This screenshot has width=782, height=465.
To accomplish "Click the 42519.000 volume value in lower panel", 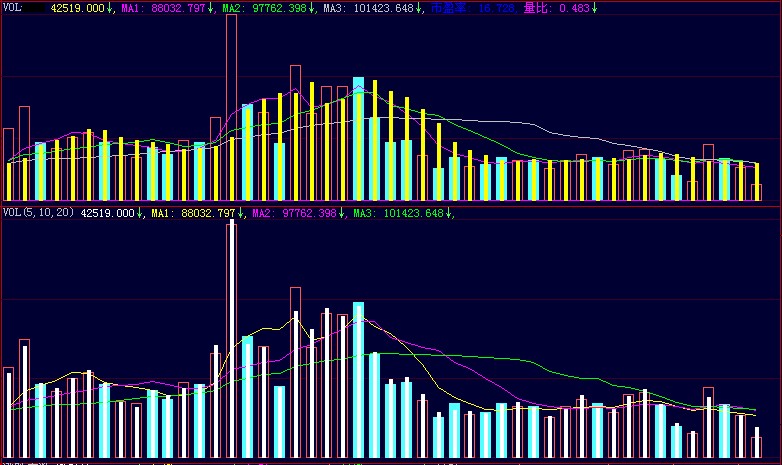I will 105,213.
